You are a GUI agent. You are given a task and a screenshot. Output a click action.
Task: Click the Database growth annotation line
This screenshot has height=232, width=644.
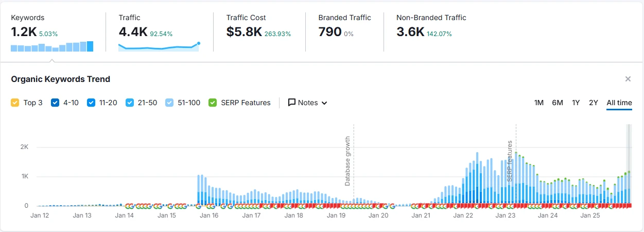tap(354, 165)
